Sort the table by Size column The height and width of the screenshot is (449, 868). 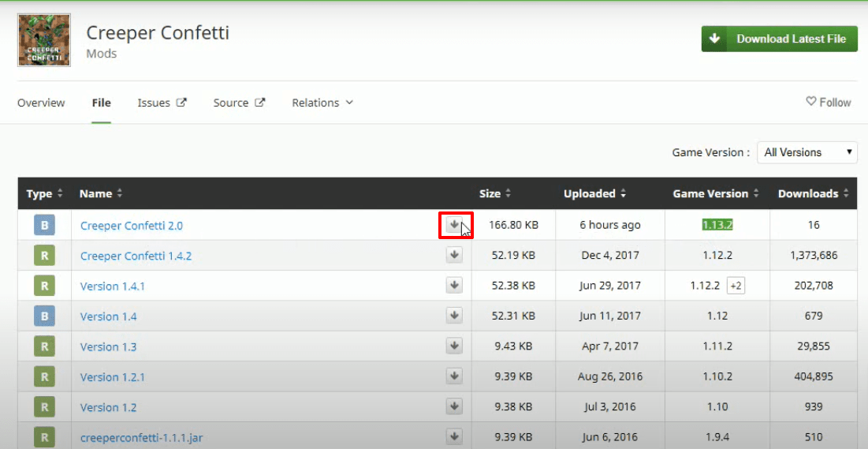[x=495, y=193]
